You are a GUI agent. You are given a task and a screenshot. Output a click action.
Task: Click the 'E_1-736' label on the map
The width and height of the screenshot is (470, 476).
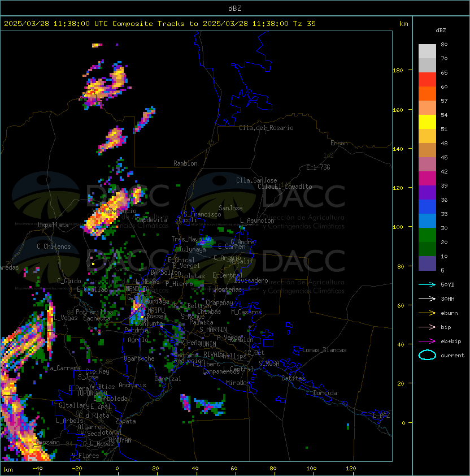click(318, 167)
